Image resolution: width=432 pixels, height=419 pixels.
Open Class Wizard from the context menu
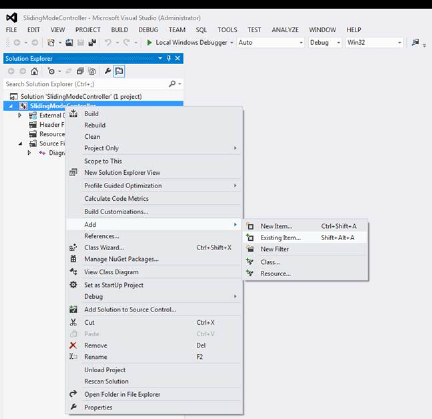pos(104,248)
